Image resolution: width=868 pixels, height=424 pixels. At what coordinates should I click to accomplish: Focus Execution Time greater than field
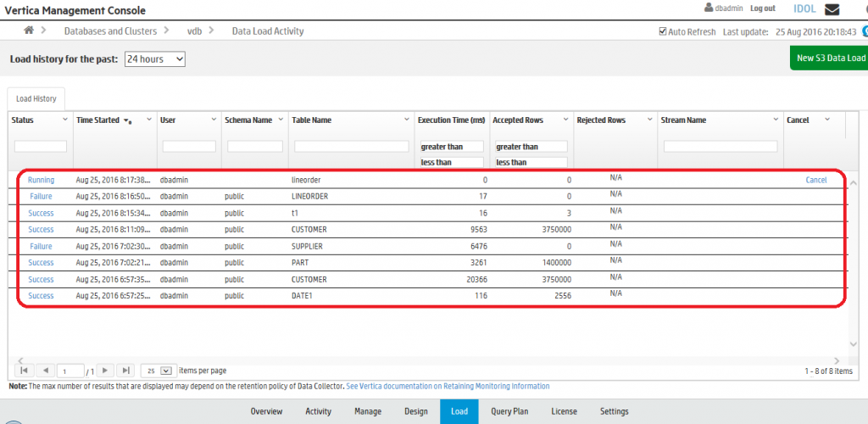click(x=452, y=147)
